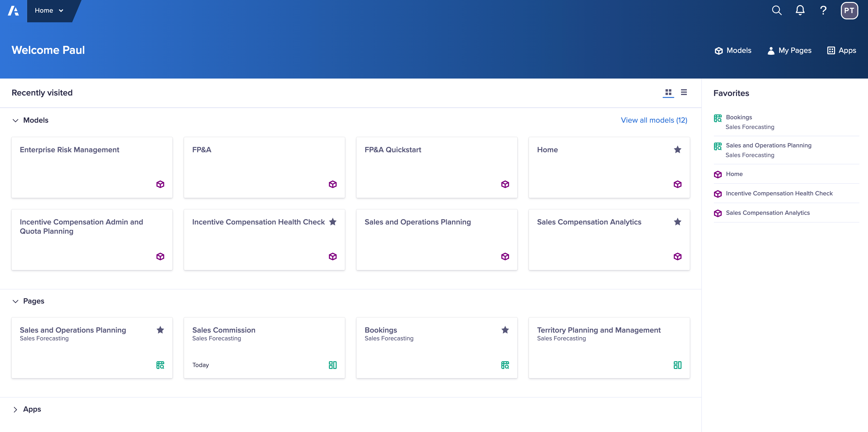Expand the Apps section
This screenshot has width=868, height=432.
point(15,409)
